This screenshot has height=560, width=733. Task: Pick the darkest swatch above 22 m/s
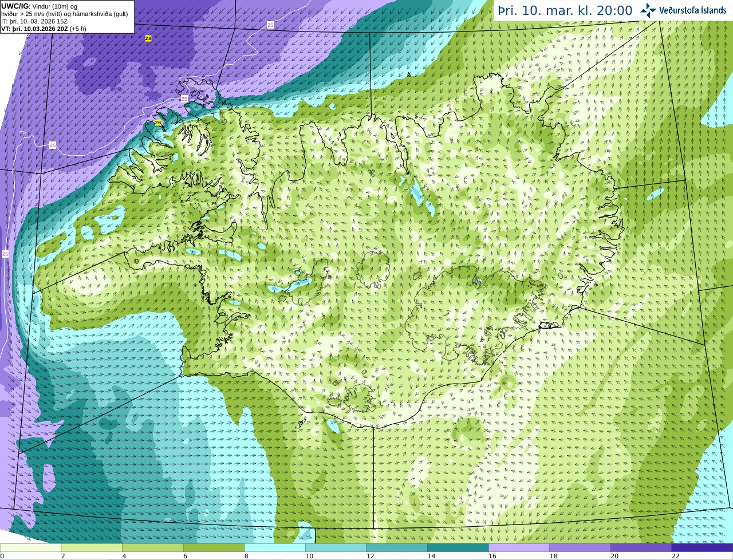[x=702, y=547]
